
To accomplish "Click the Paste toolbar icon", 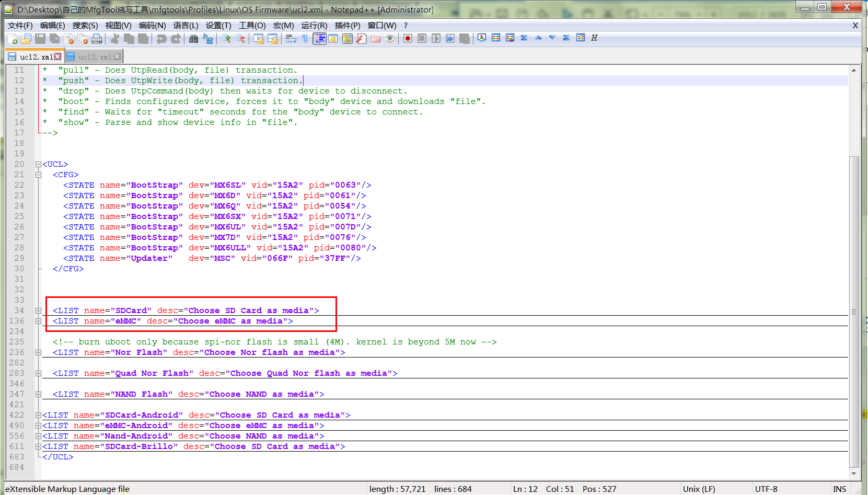I will coord(143,38).
